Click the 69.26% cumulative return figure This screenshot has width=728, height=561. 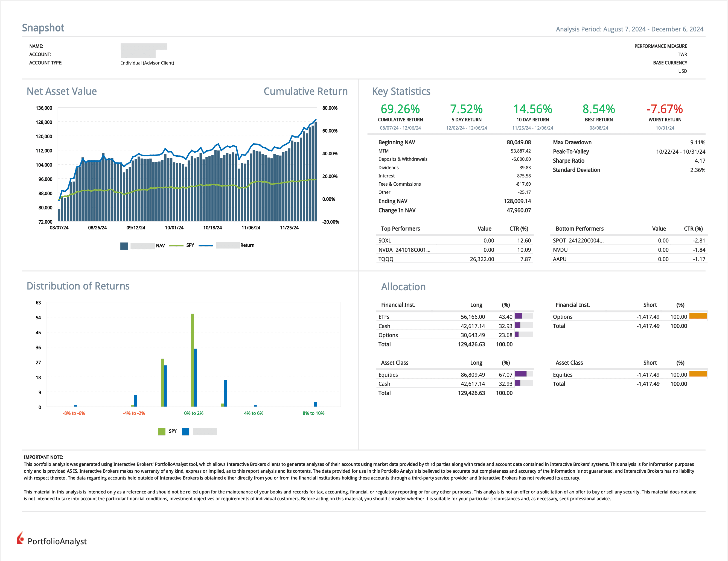point(400,109)
